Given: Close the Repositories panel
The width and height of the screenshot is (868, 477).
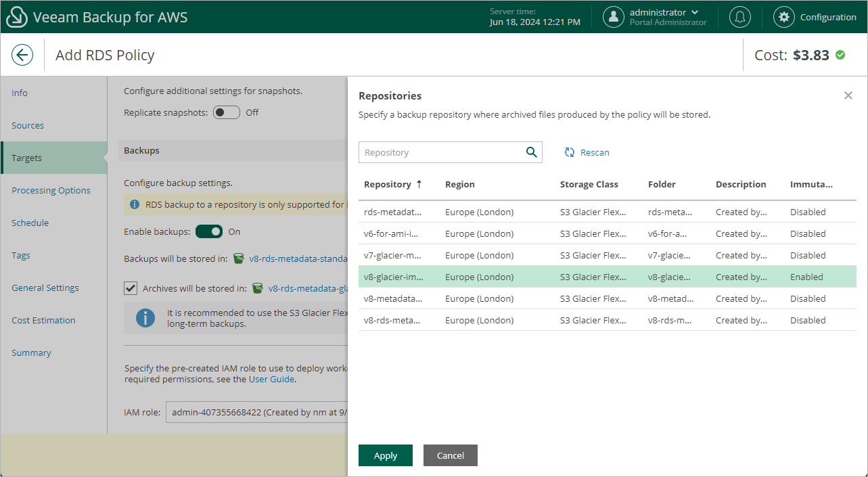Looking at the screenshot, I should point(848,95).
